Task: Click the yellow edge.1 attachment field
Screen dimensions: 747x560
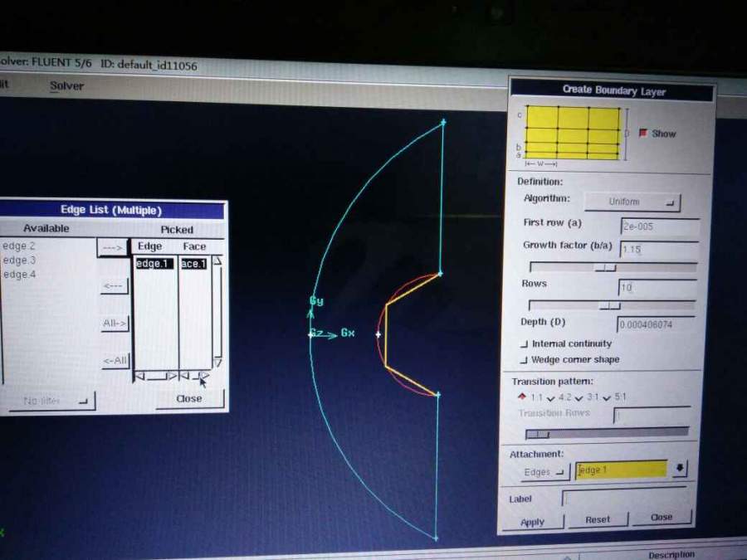Action: coord(621,470)
